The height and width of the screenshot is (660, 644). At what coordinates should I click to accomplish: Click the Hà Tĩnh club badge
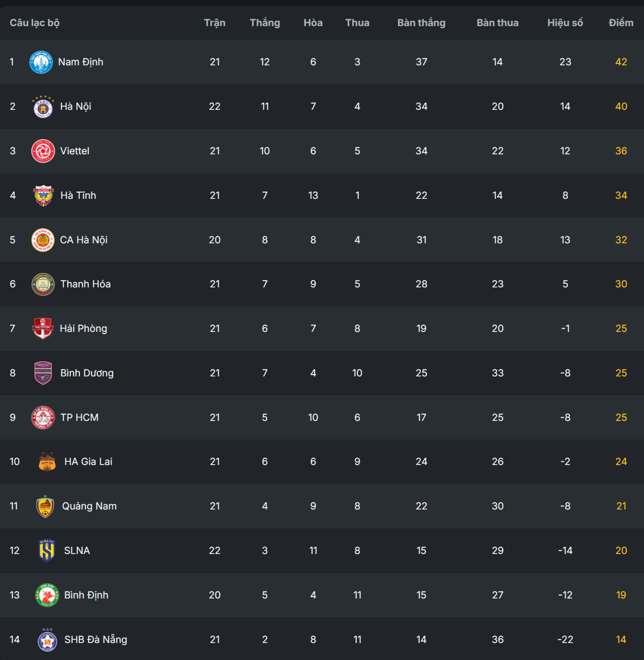click(43, 195)
